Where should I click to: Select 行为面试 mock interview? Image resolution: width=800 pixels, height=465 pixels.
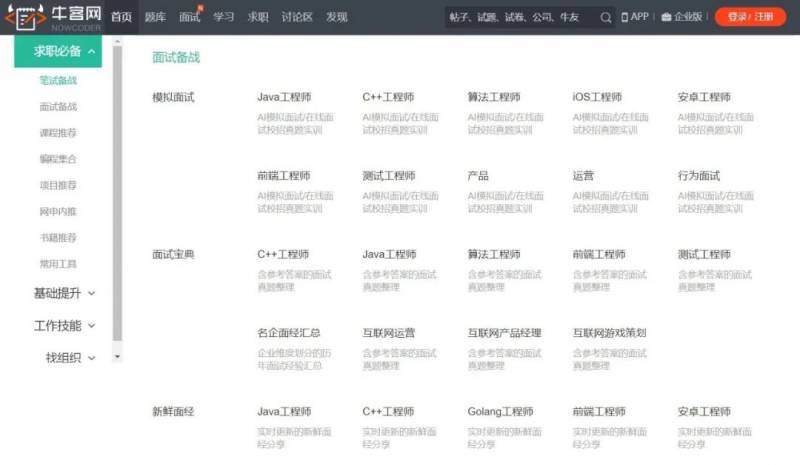pos(698,176)
